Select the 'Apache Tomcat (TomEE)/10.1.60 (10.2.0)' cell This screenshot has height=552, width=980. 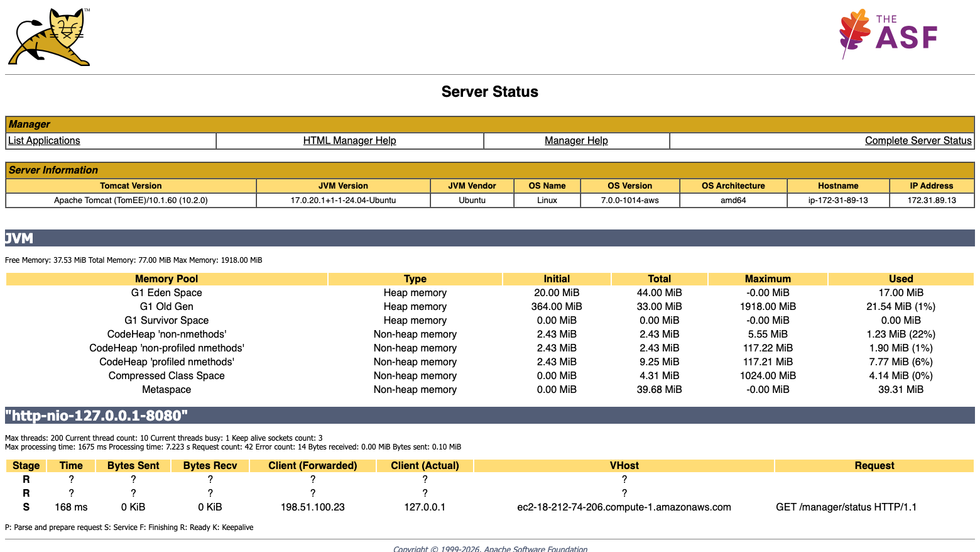[x=131, y=201]
